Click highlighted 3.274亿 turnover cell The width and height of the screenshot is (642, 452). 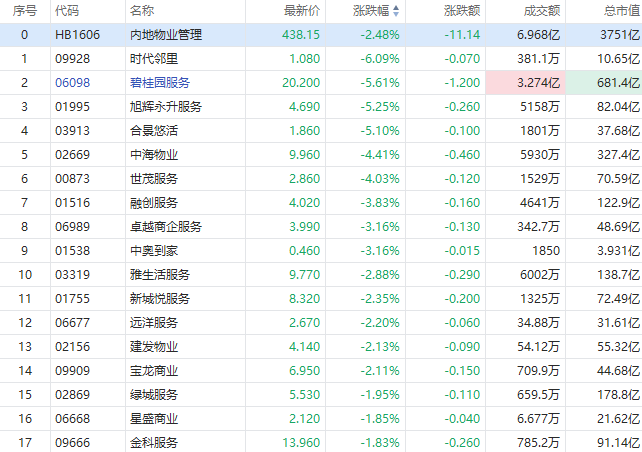(x=526, y=83)
